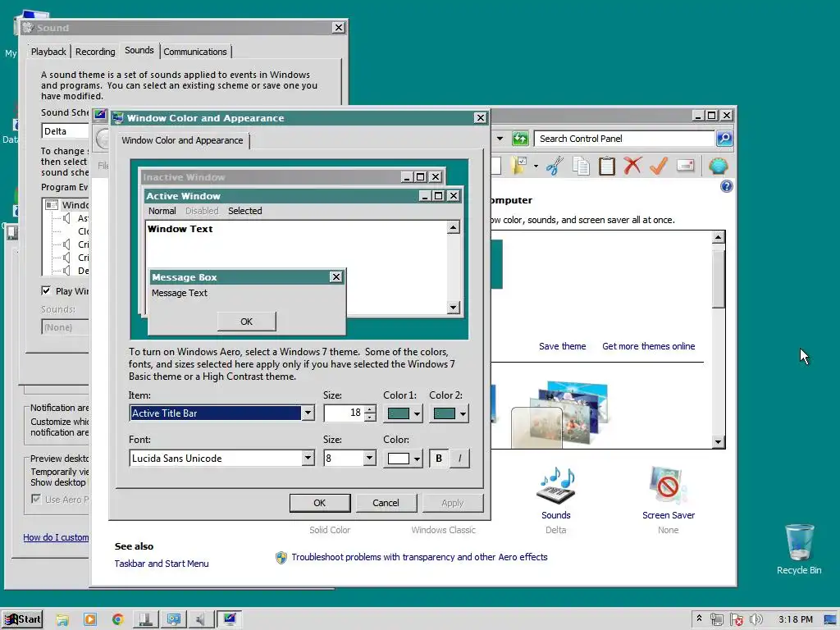840x630 pixels.
Task: Open the address bar history dropdown arrow
Action: [x=500, y=138]
